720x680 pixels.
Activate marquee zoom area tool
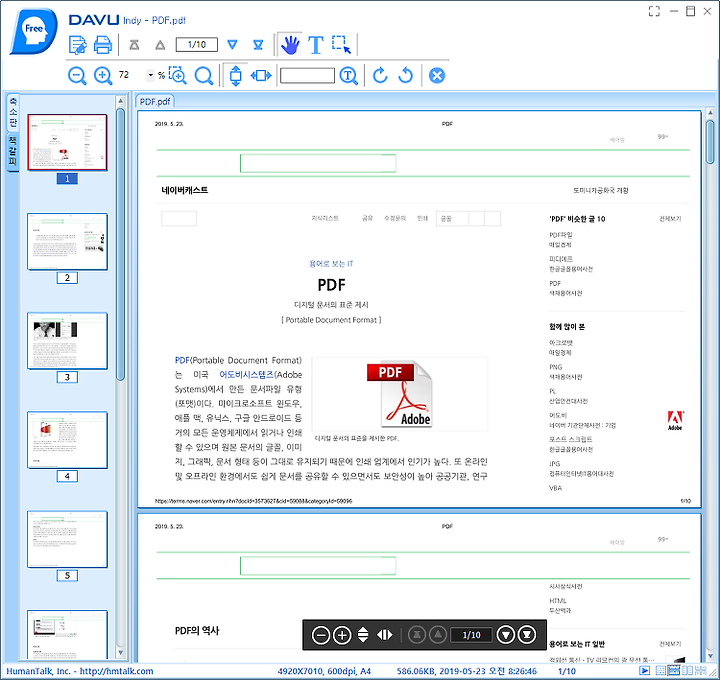[178, 75]
